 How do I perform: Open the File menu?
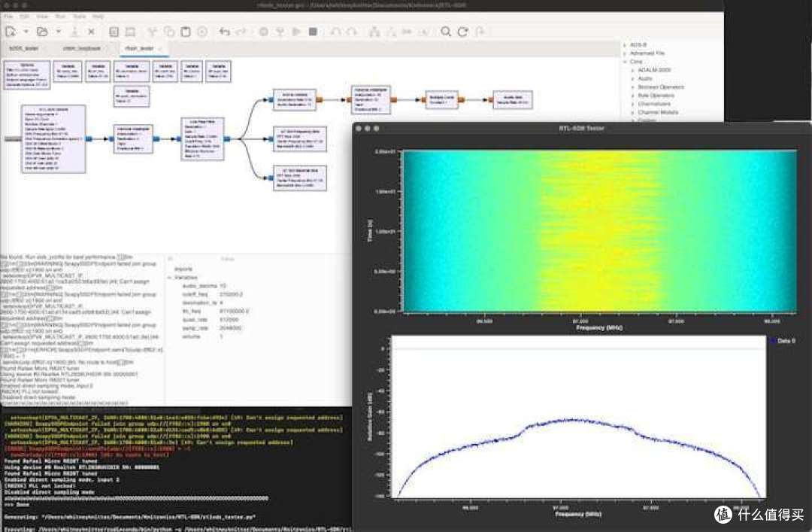pyautogui.click(x=8, y=14)
